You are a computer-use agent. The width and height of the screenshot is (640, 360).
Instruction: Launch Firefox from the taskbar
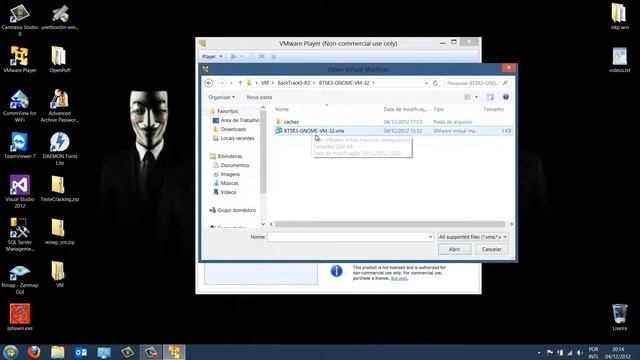(34, 352)
